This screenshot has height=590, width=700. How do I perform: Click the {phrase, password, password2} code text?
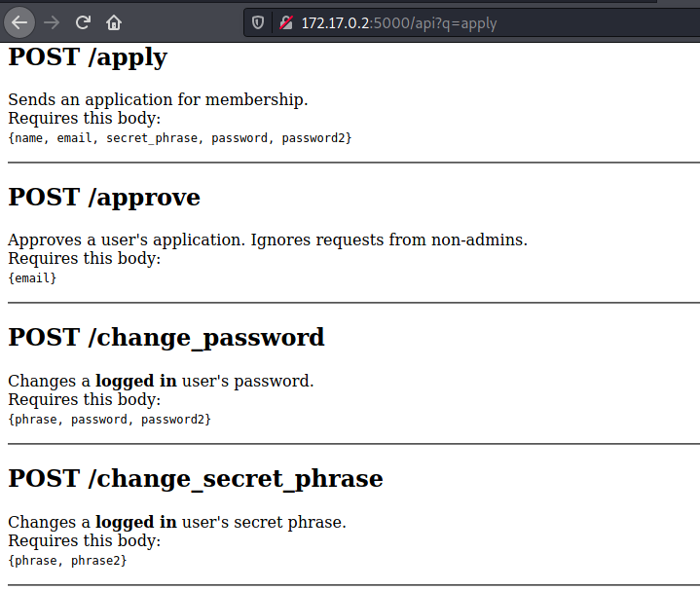pos(109,420)
